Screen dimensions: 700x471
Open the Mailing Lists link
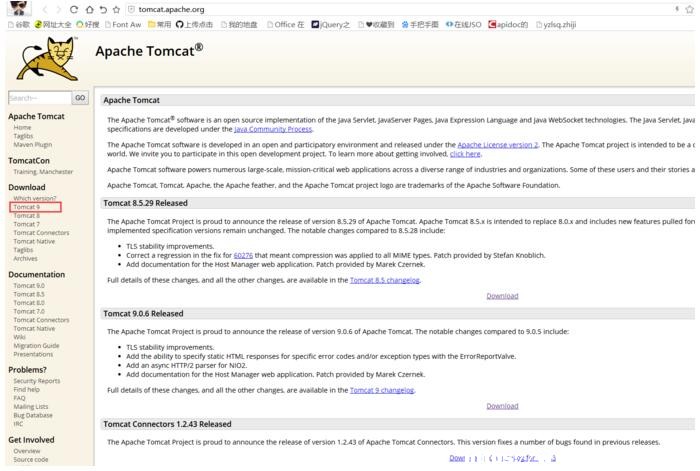click(30, 407)
